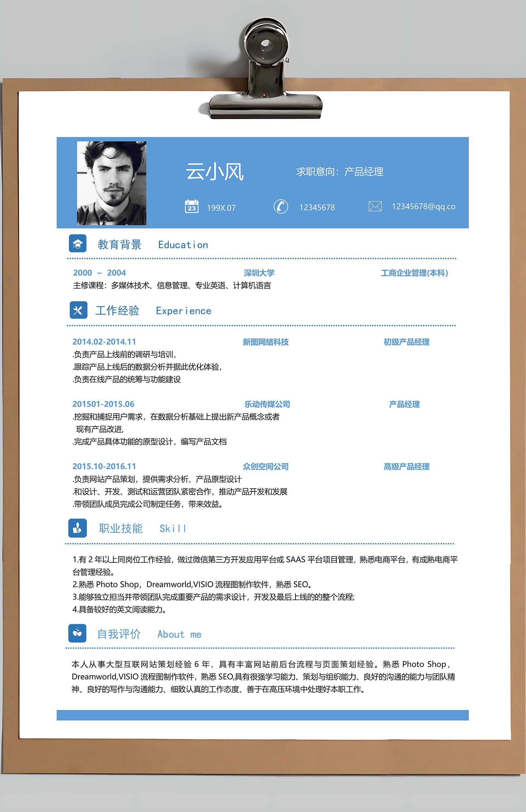526x812 pixels.
Task: Click the blue footer bar
Action: tap(262, 715)
